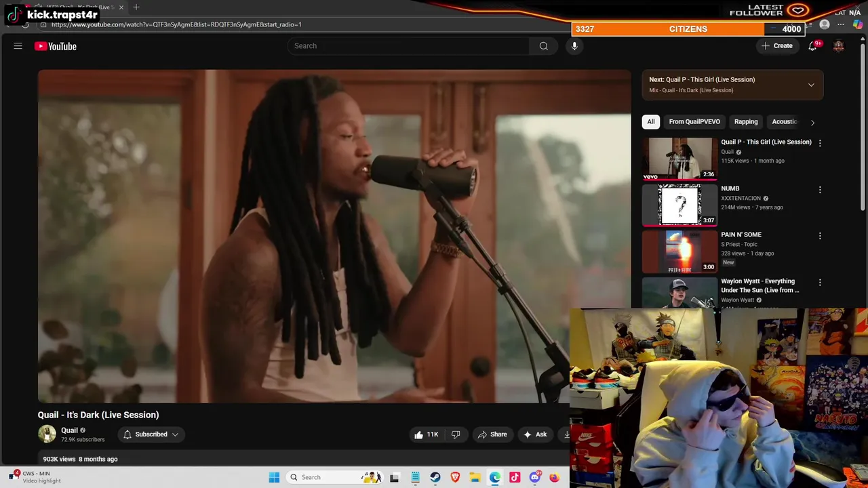Open options for Quail P - This Girl
Screen dimensions: 868x488
[x=820, y=143]
